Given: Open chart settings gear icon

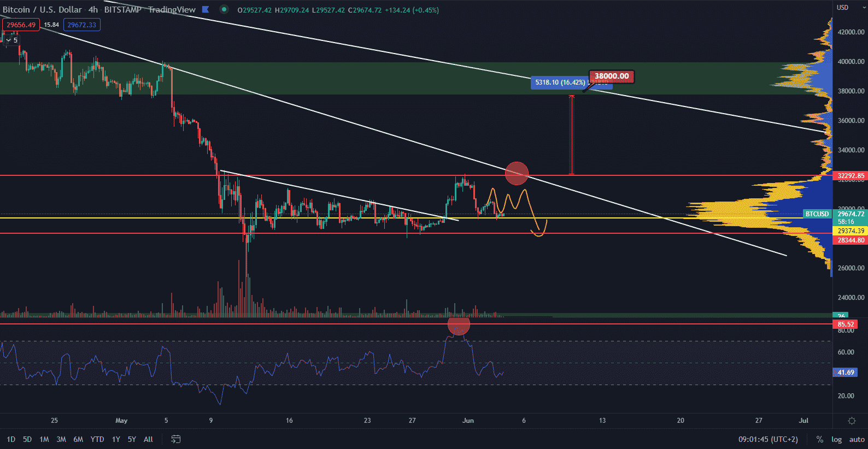Looking at the screenshot, I should 851,421.
